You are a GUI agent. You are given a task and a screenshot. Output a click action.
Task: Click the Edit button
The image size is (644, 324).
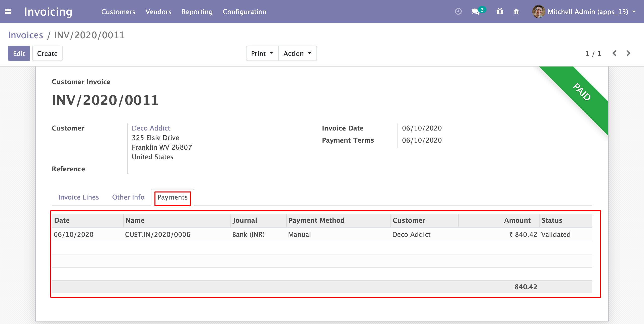(x=19, y=53)
